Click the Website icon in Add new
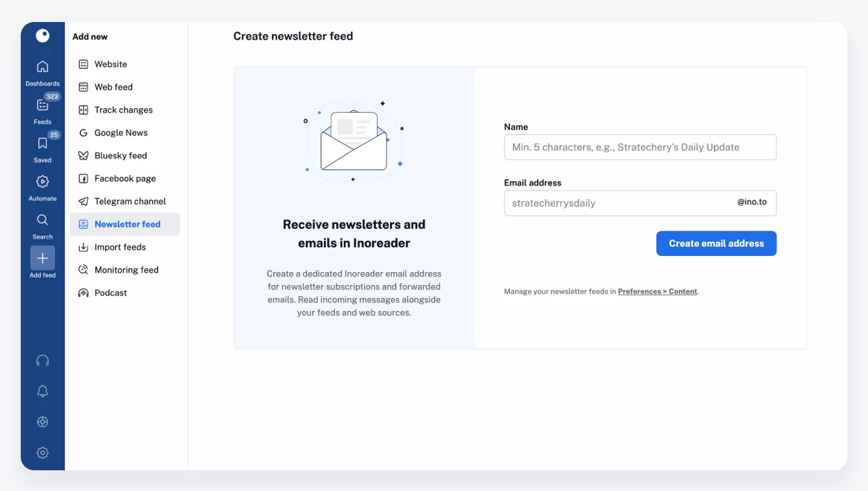 pos(84,64)
